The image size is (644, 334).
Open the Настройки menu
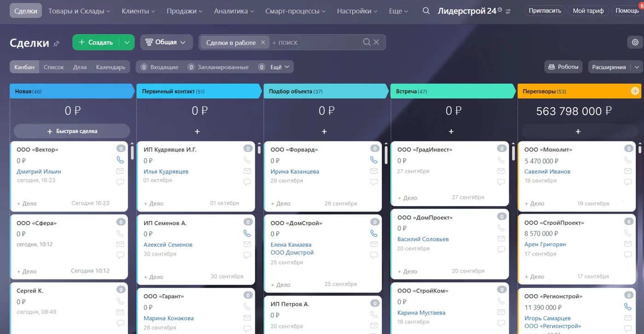click(357, 11)
